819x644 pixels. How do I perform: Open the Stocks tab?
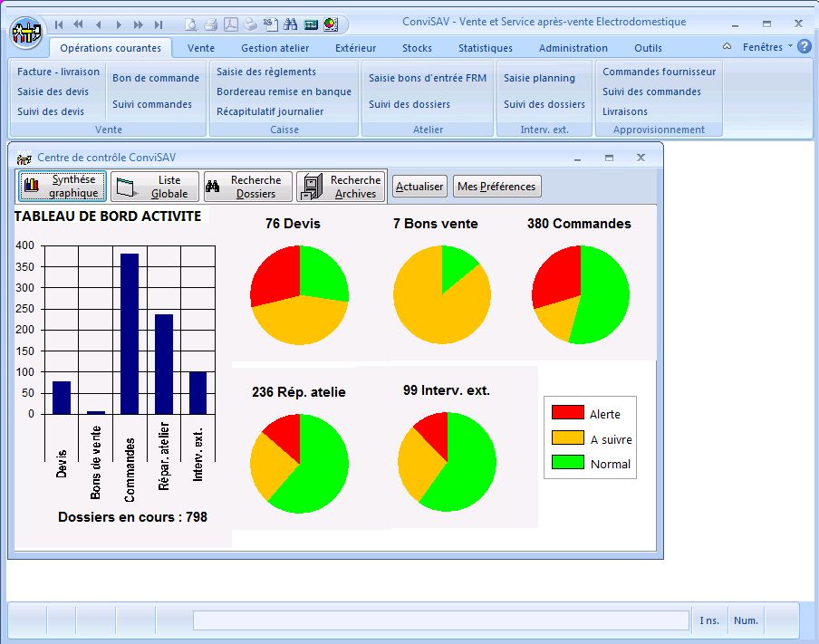pyautogui.click(x=417, y=48)
